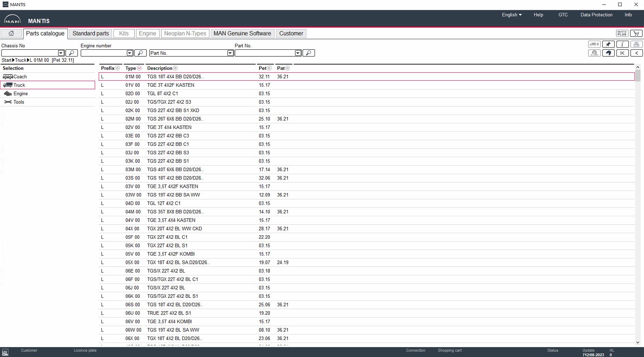The width and height of the screenshot is (644, 357).
Task: Open the italic info icon
Action: 622,44
